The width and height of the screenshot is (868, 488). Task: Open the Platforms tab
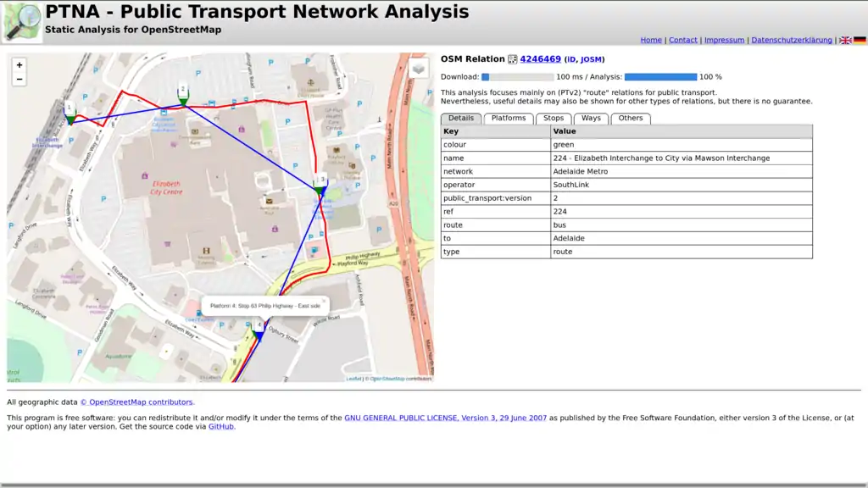[x=509, y=119]
